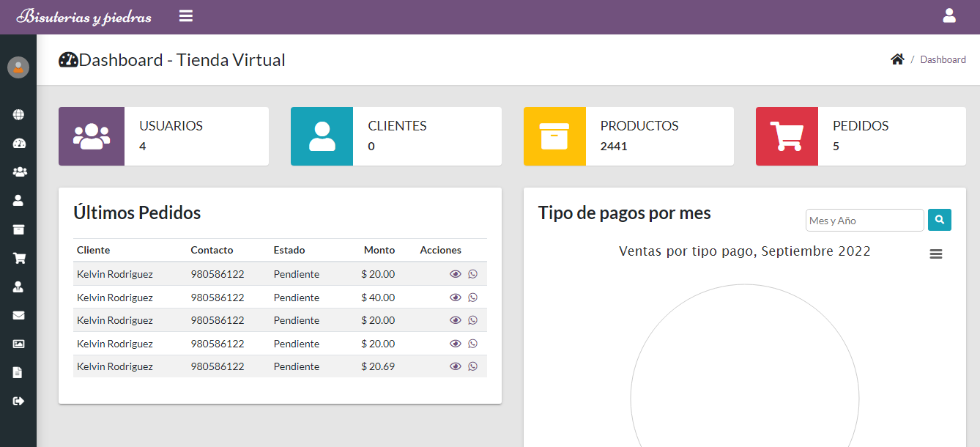Open the chart export menu icon

tap(936, 254)
